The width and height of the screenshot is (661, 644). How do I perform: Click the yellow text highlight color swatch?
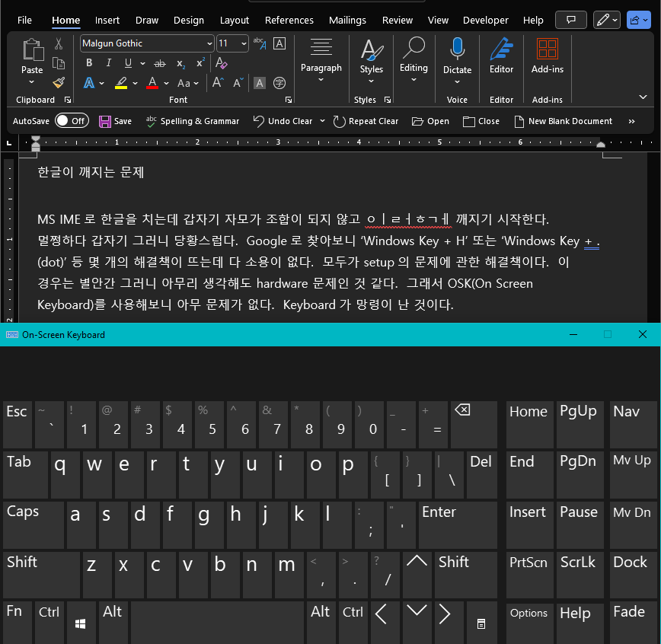(121, 83)
